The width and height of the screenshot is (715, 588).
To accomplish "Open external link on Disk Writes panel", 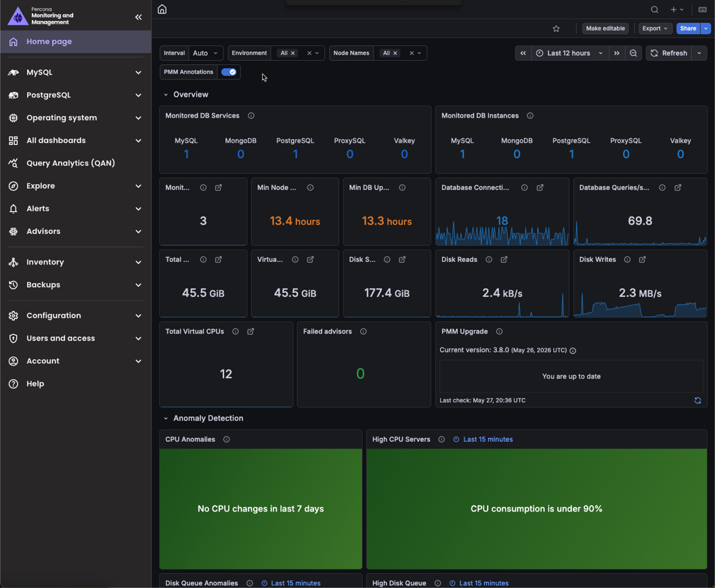I will (x=642, y=260).
